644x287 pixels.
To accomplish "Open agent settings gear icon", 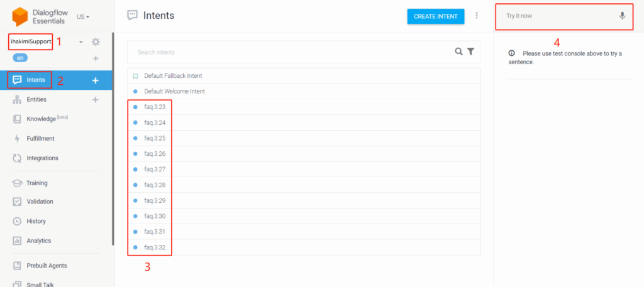I will point(96,42).
